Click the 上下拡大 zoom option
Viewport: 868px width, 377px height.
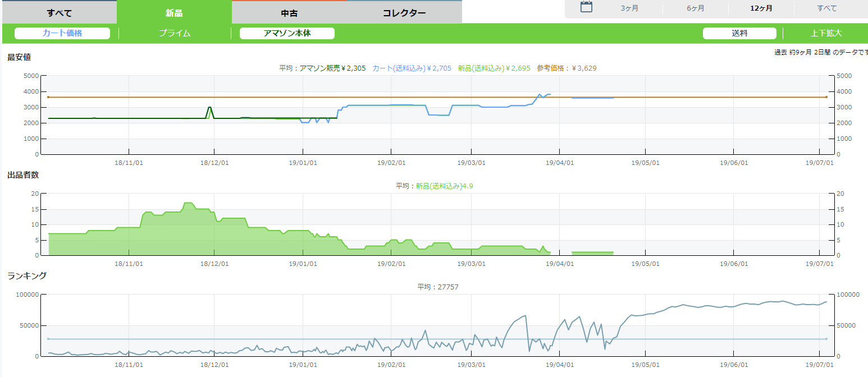826,33
